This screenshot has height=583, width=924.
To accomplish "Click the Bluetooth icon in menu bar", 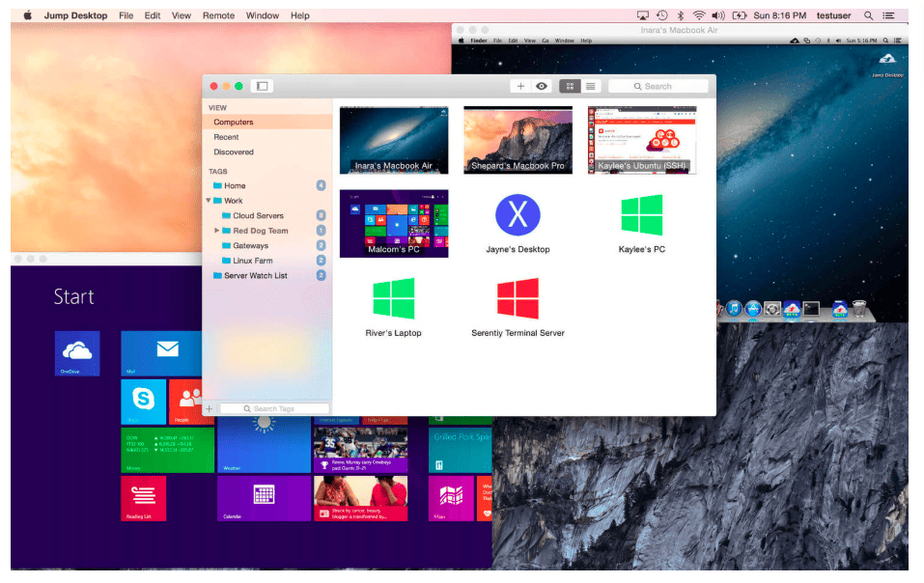I will [680, 15].
